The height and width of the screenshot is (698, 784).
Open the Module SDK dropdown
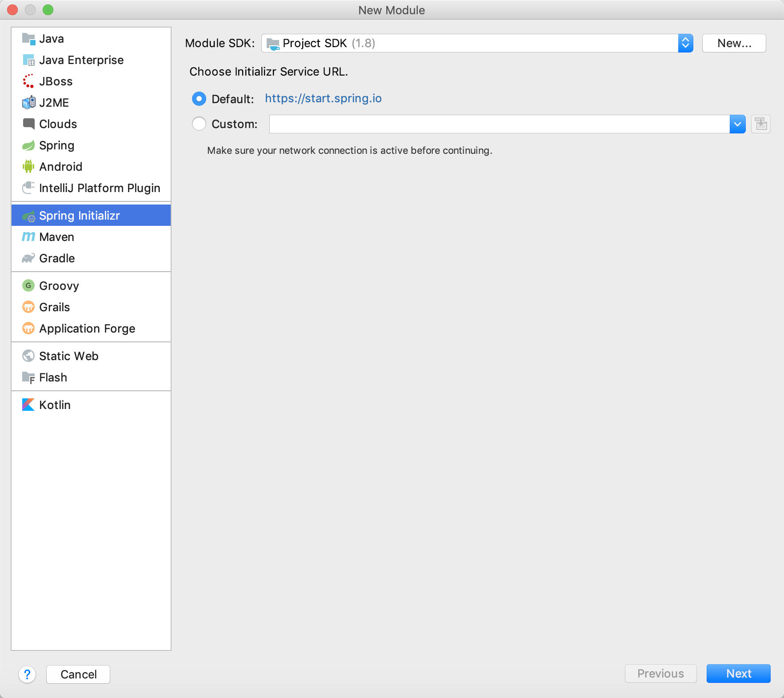(685, 43)
